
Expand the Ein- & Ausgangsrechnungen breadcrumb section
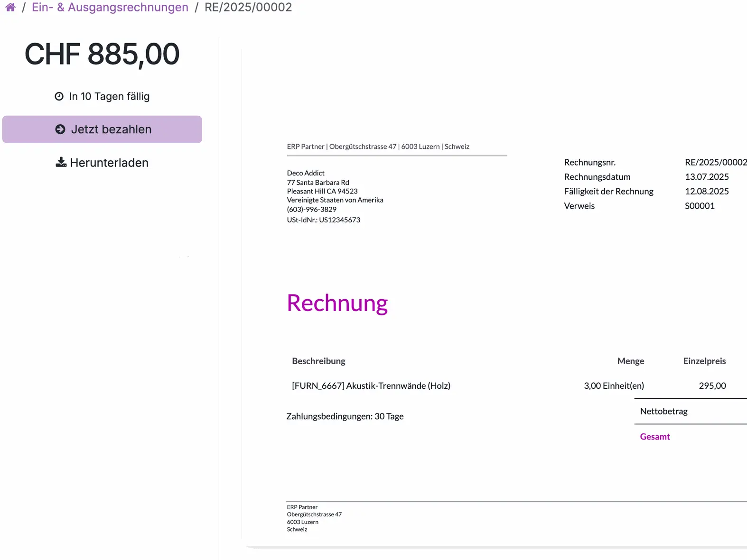pyautogui.click(x=110, y=7)
